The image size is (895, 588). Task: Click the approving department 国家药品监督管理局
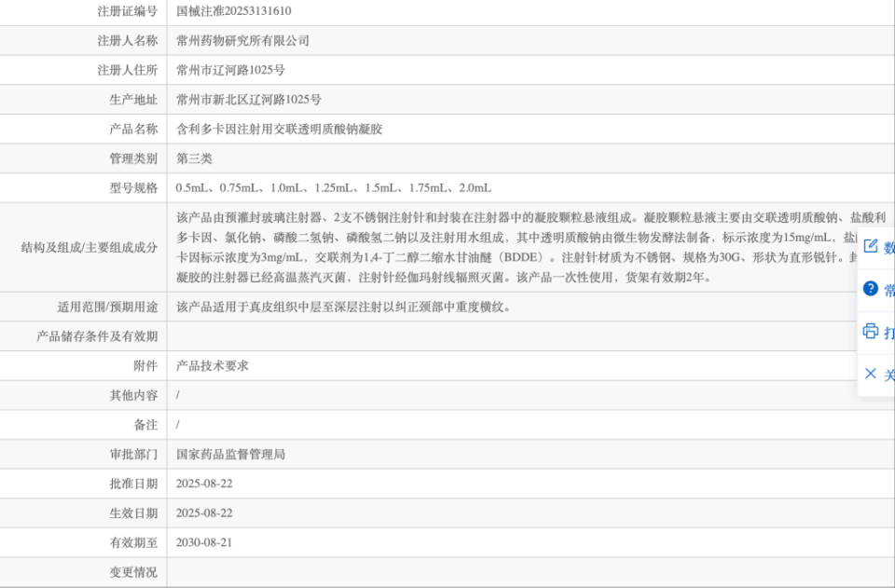pos(230,454)
